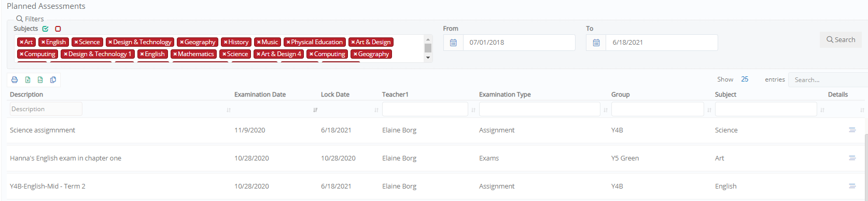The image size is (868, 201).
Task: Copy table to clipboard icon
Action: pos(53,80)
